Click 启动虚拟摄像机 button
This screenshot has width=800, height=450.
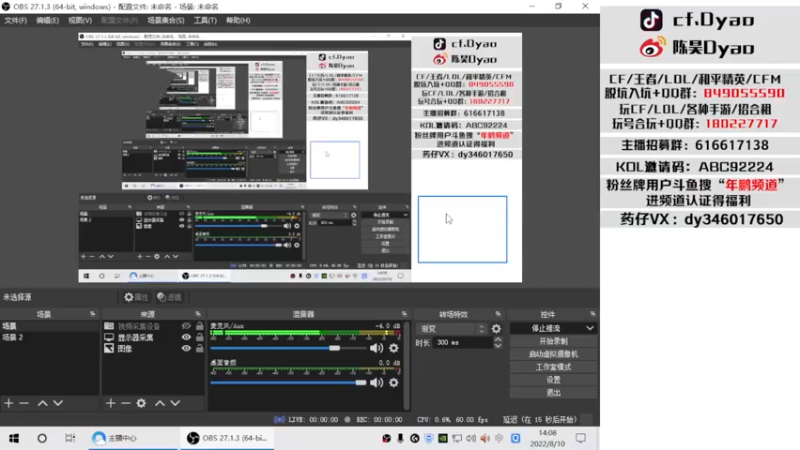tap(553, 354)
